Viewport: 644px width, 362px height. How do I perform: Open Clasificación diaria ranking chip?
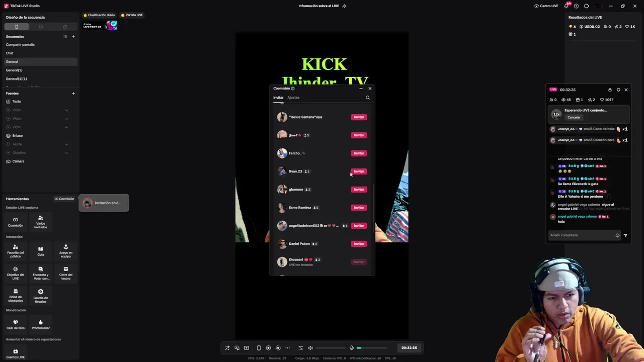(x=99, y=15)
